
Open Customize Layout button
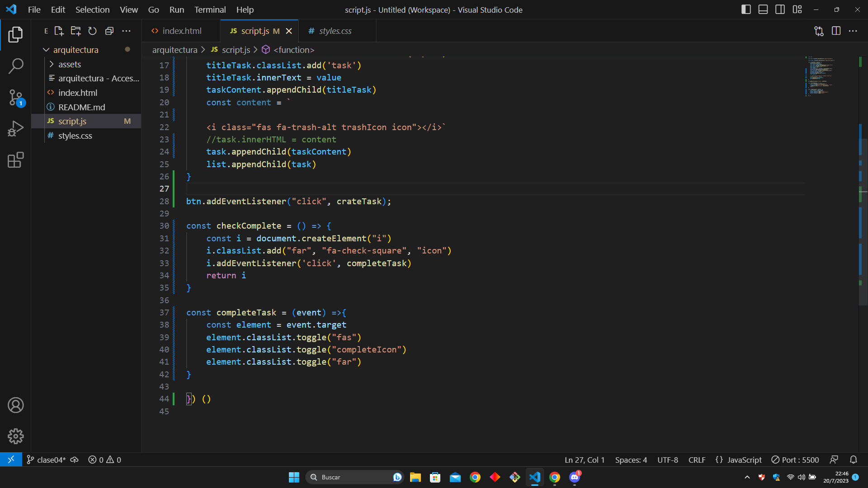pos(797,9)
